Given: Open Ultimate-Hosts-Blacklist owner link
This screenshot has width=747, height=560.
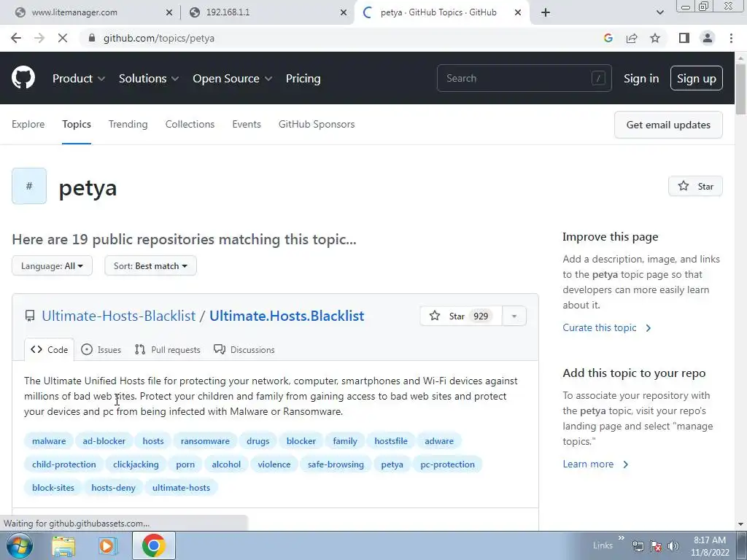Looking at the screenshot, I should click(x=119, y=316).
